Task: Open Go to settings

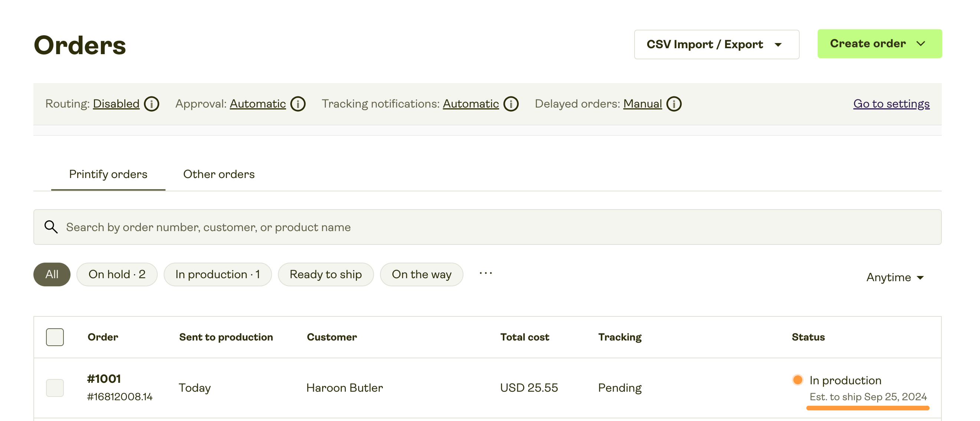Action: tap(891, 103)
